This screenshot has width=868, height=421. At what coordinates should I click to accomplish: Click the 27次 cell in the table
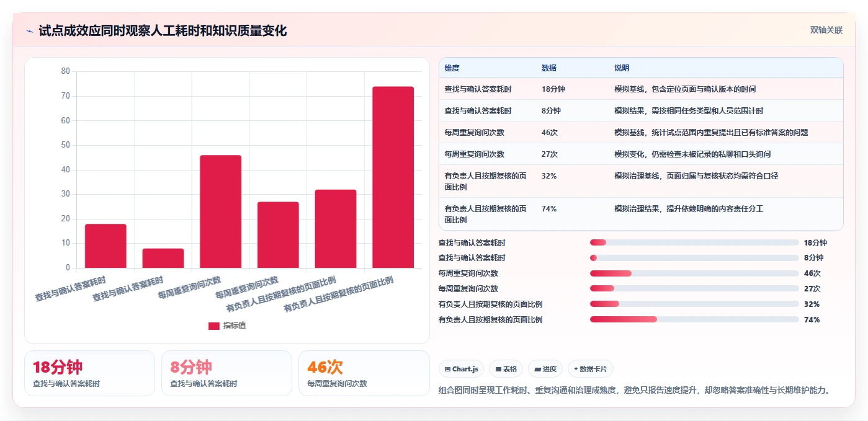[550, 154]
